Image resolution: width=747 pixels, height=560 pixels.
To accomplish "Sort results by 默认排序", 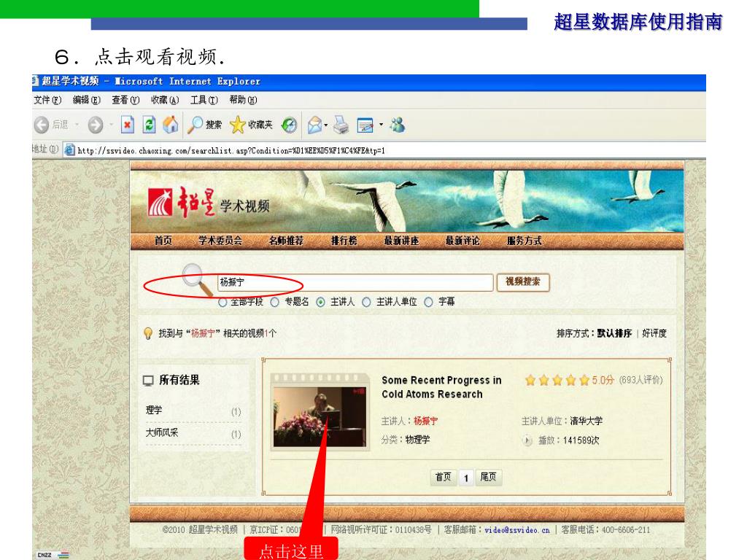I will pos(614,333).
